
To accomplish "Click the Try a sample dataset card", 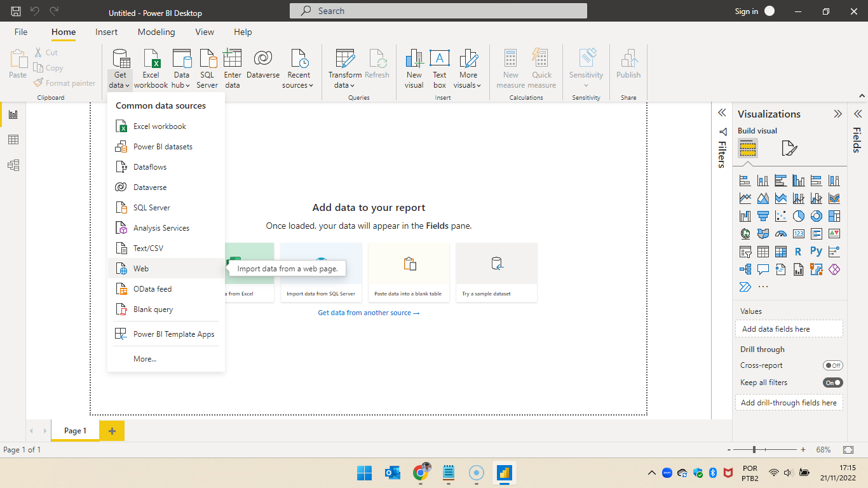I will click(x=497, y=272).
